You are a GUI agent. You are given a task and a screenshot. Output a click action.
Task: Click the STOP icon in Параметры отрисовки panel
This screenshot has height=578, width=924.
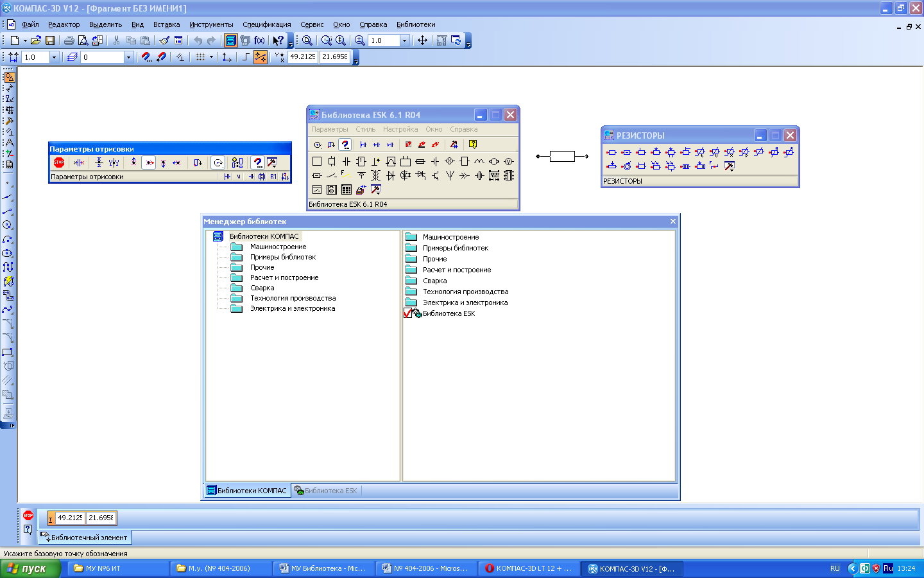[59, 162]
